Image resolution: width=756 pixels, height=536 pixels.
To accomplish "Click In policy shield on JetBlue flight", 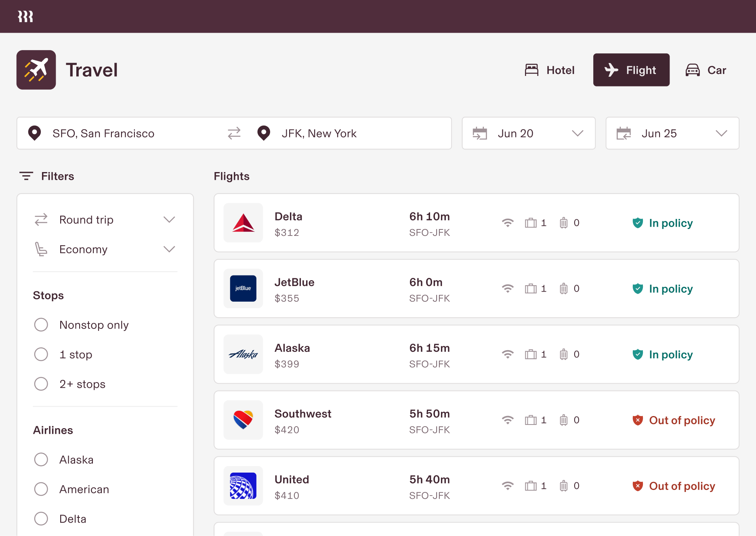I will pos(638,289).
